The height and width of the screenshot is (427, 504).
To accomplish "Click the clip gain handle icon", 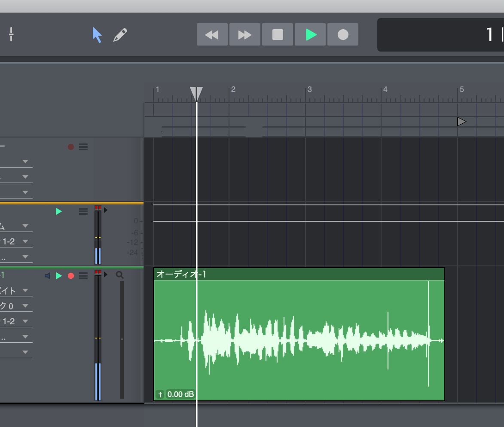I will [160, 394].
